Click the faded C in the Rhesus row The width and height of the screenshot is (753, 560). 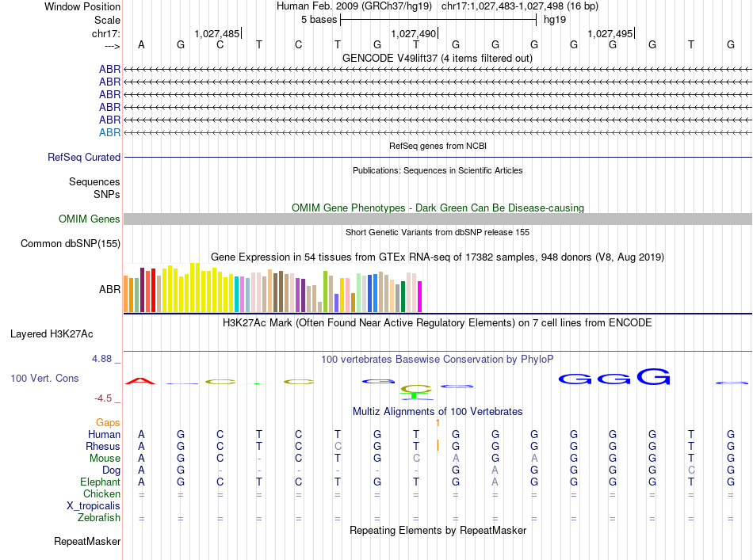(338, 446)
